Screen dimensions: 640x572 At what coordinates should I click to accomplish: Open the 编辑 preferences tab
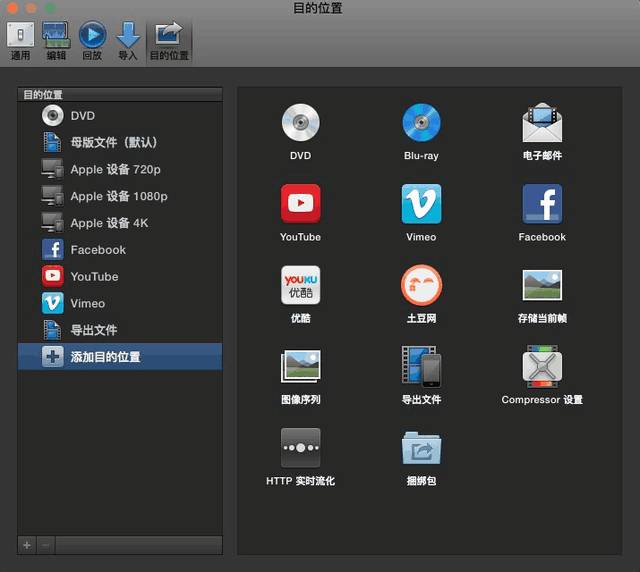click(x=56, y=42)
